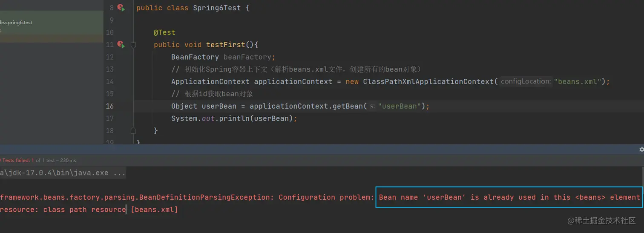Viewport: 644px width, 233px height.
Task: Click the Chinese comment on line 13
Action: tap(296, 69)
